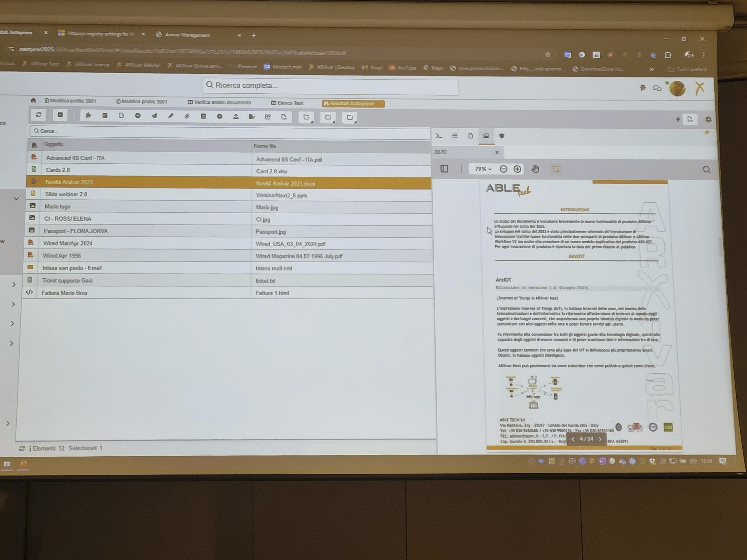
Task: Switch to first Modifica profilo 3901 tab
Action: [70, 100]
